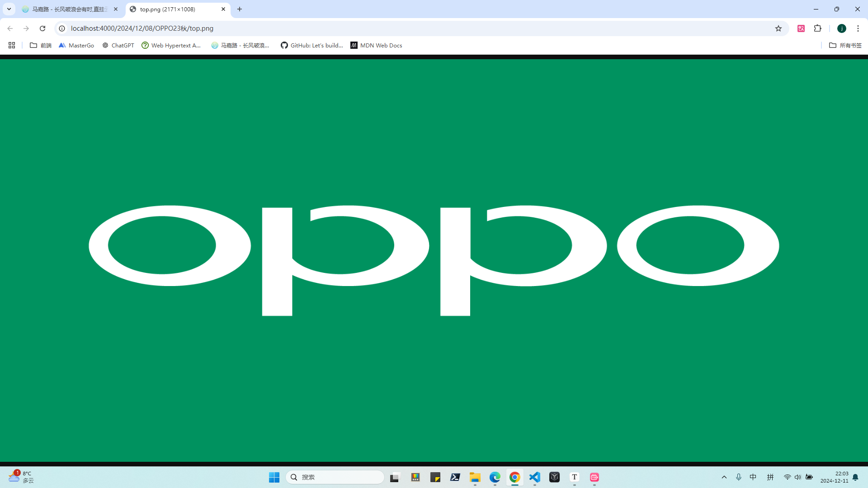
Task: Restore down the Chrome window
Action: (837, 9)
